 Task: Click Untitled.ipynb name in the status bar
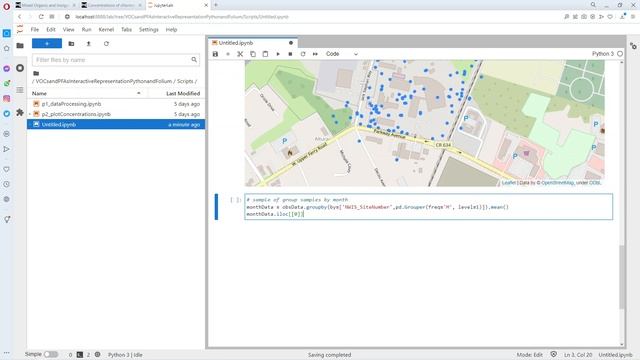point(615,355)
